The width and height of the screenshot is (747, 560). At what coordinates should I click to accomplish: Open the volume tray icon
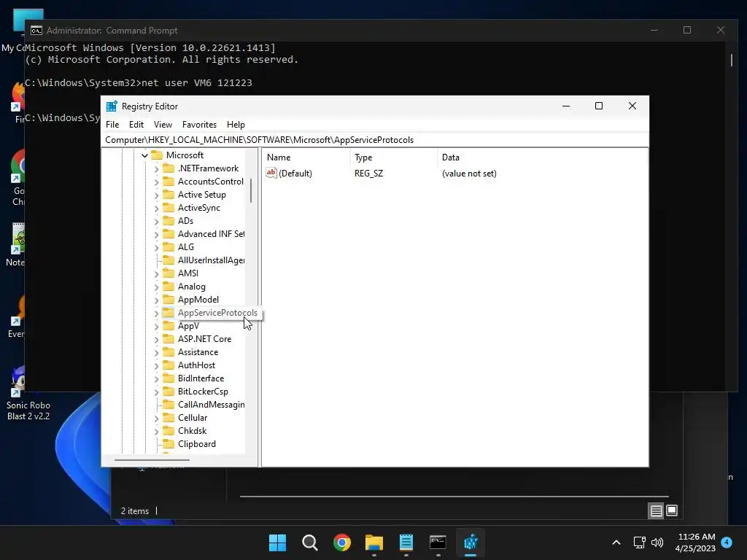(657, 542)
